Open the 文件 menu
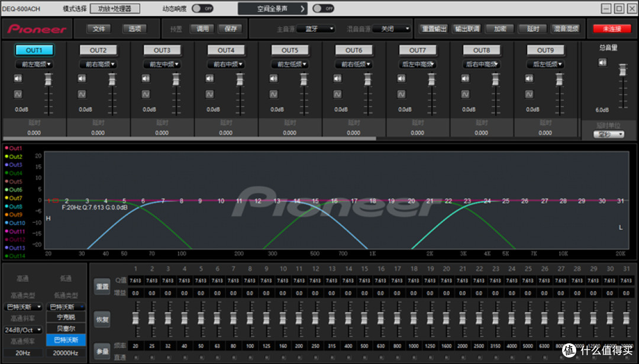 point(99,29)
